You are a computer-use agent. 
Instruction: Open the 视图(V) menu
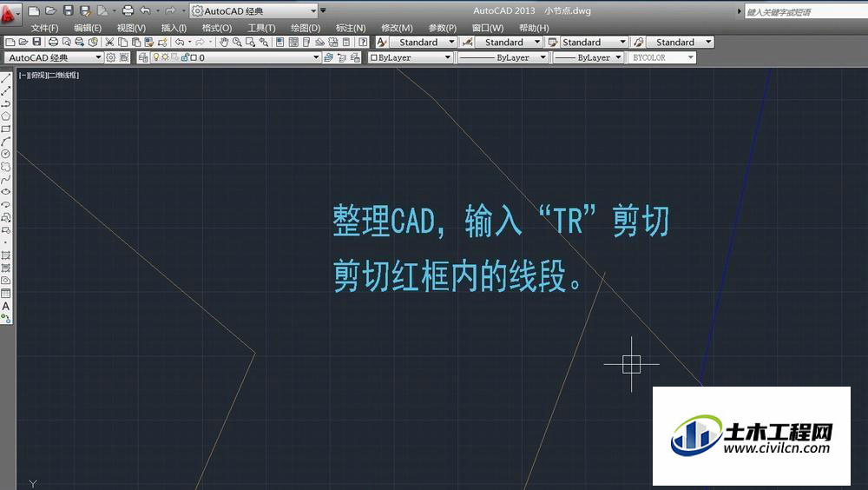[x=131, y=28]
